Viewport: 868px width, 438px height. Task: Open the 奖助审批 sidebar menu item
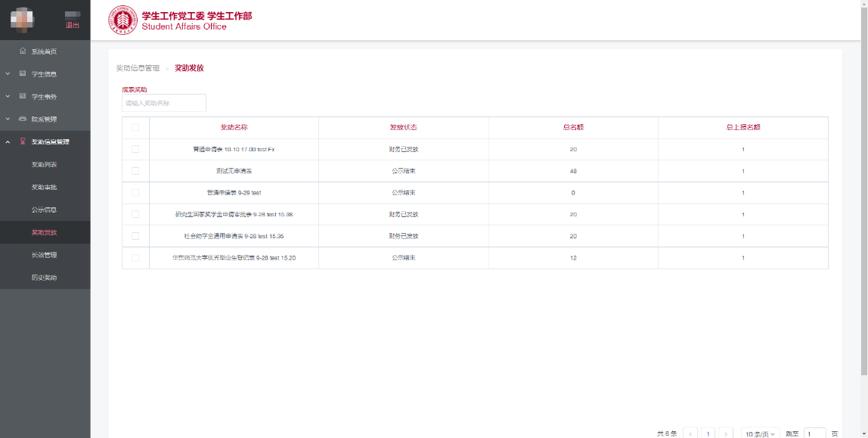pyautogui.click(x=44, y=187)
